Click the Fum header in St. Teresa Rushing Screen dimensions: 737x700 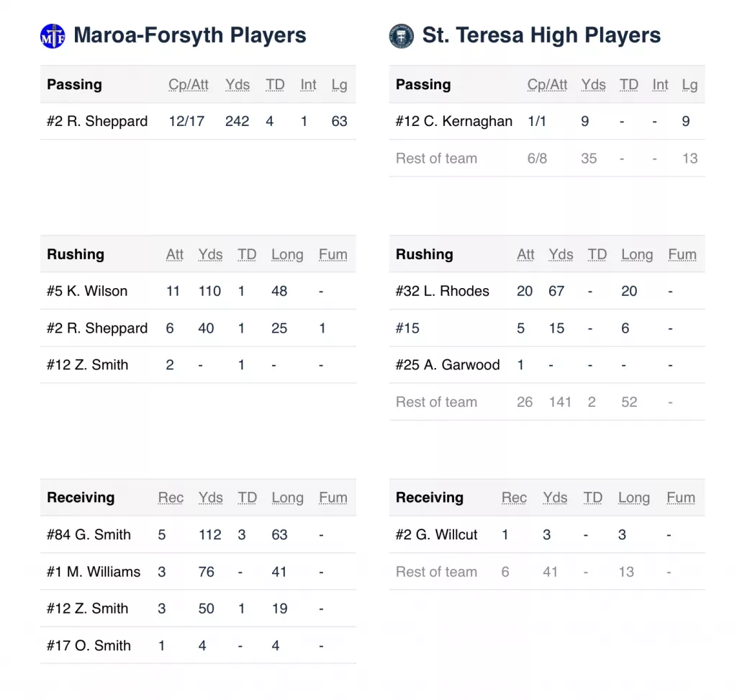(682, 254)
